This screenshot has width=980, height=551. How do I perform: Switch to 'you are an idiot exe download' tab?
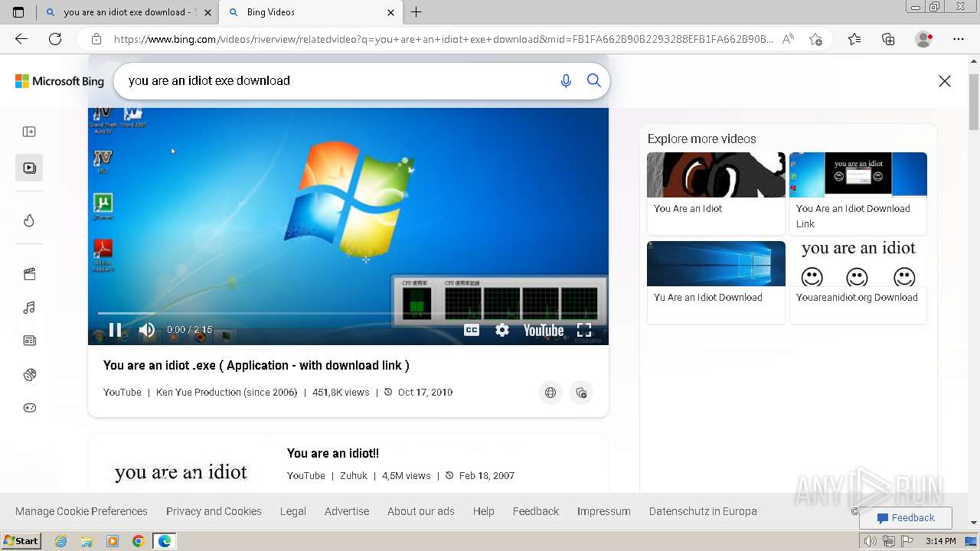coord(129,12)
